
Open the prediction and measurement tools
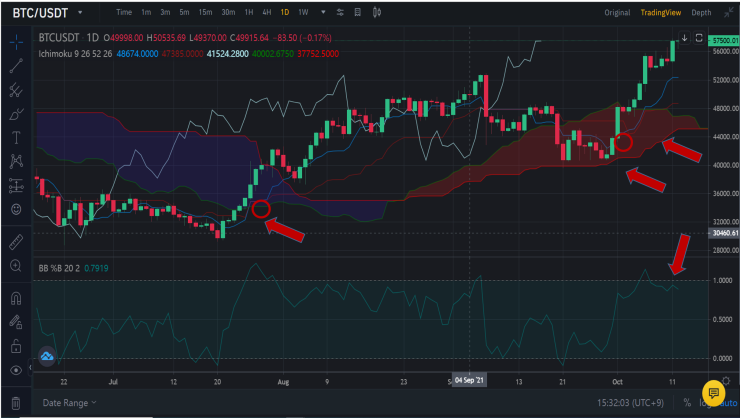[16, 185]
